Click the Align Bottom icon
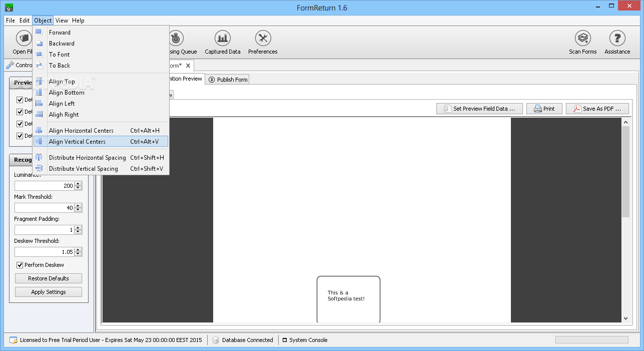Viewport: 644px width, 351px height. coord(39,93)
